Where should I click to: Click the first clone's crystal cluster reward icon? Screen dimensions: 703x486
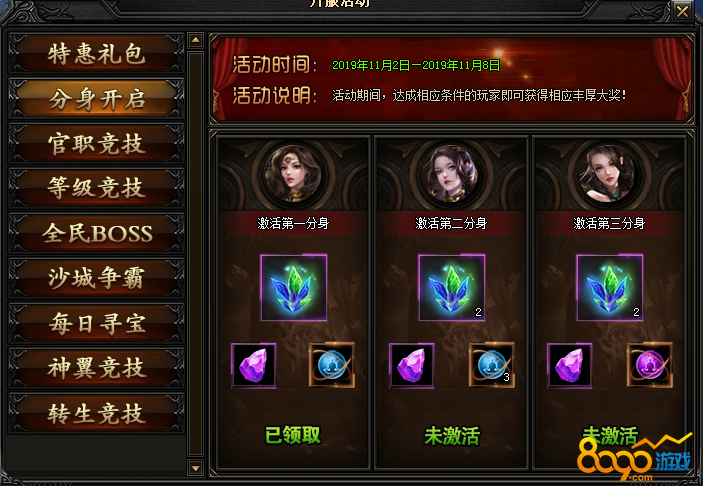click(x=294, y=287)
